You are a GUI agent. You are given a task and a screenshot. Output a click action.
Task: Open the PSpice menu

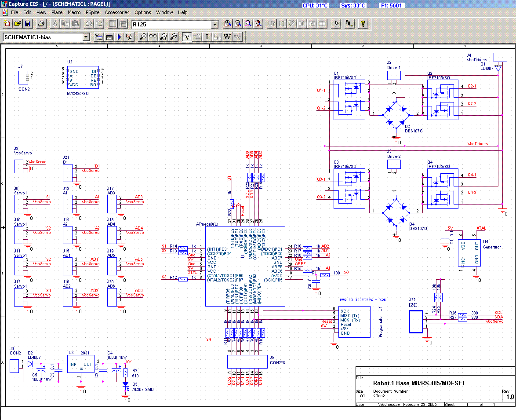(x=92, y=12)
